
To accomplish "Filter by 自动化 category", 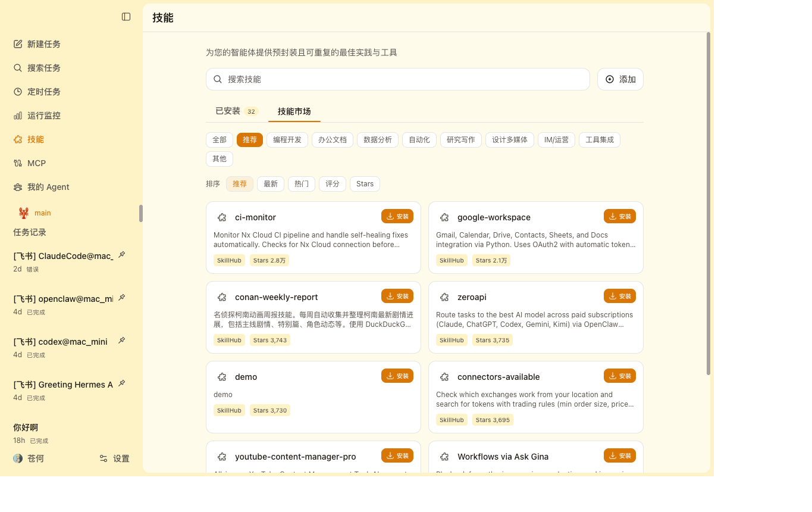I will [419, 140].
